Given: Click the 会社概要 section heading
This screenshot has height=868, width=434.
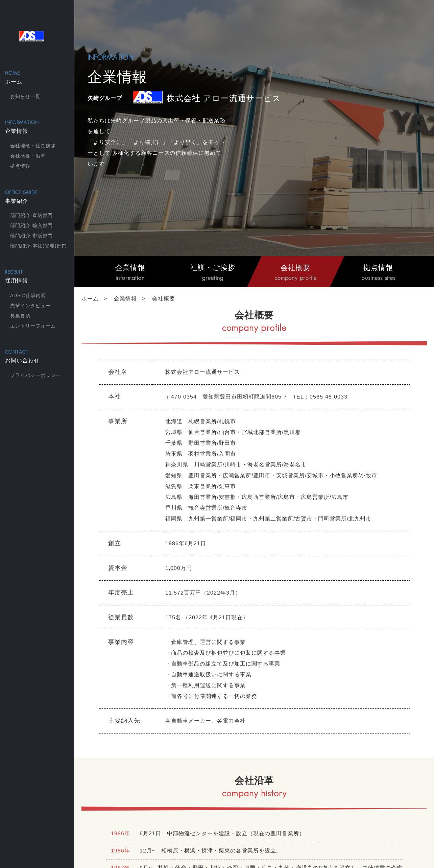Looking at the screenshot, I should click(254, 315).
